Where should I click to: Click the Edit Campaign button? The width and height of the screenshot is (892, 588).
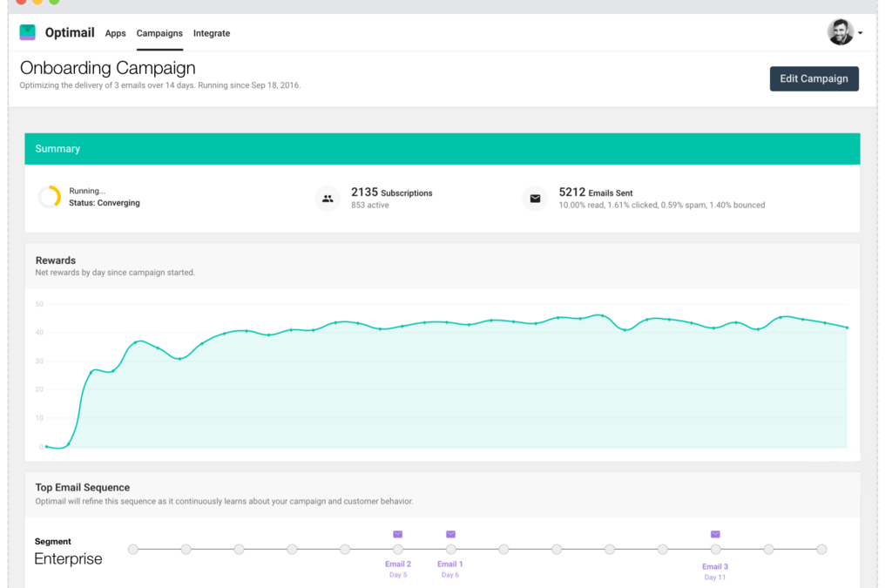(814, 78)
